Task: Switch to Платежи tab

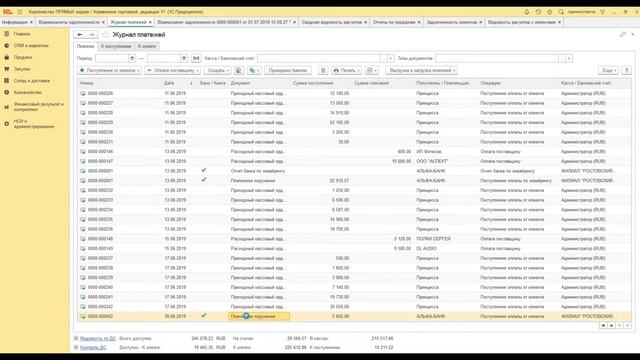Action: [x=86, y=46]
